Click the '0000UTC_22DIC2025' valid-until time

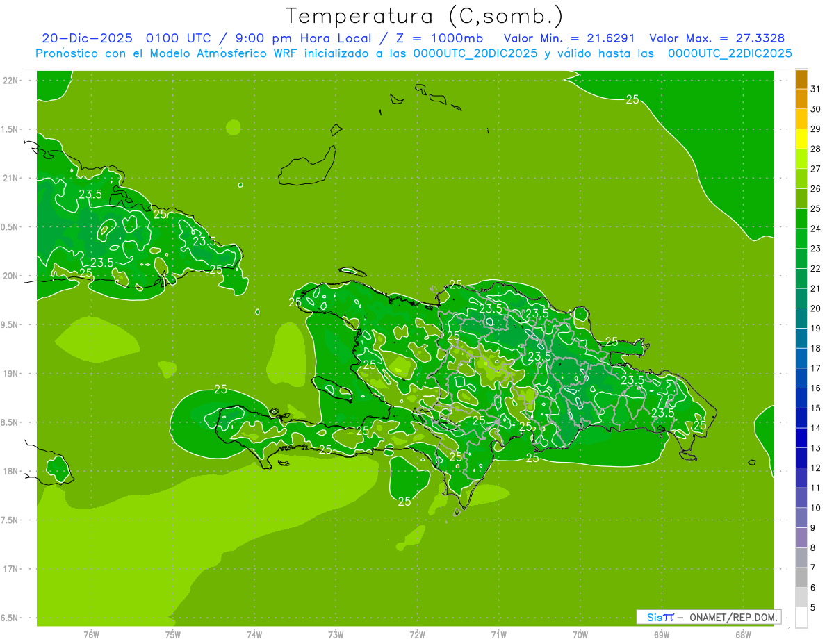[730, 53]
